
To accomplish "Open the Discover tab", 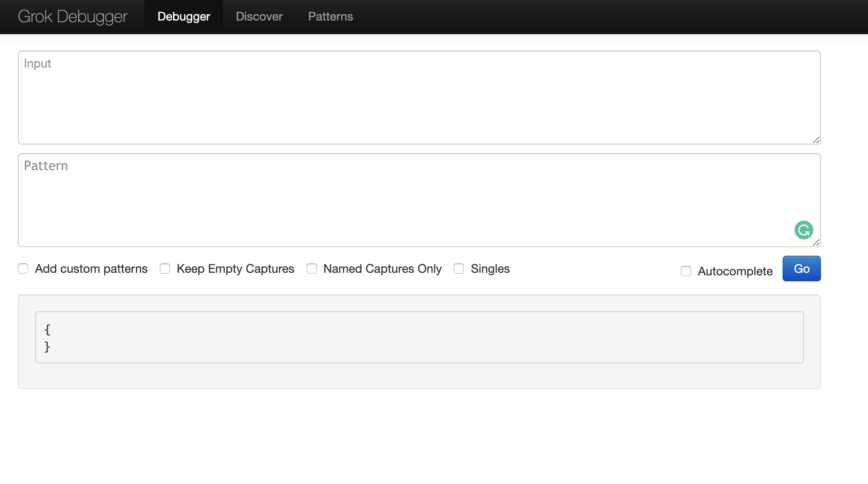I will click(x=259, y=17).
